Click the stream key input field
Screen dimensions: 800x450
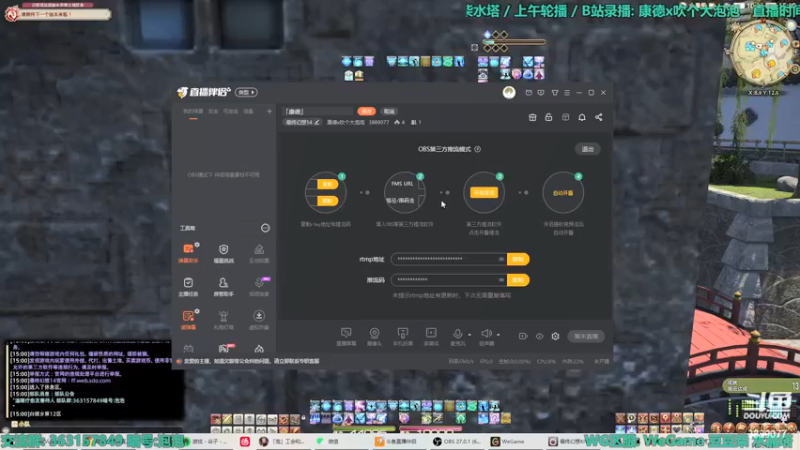coord(449,280)
